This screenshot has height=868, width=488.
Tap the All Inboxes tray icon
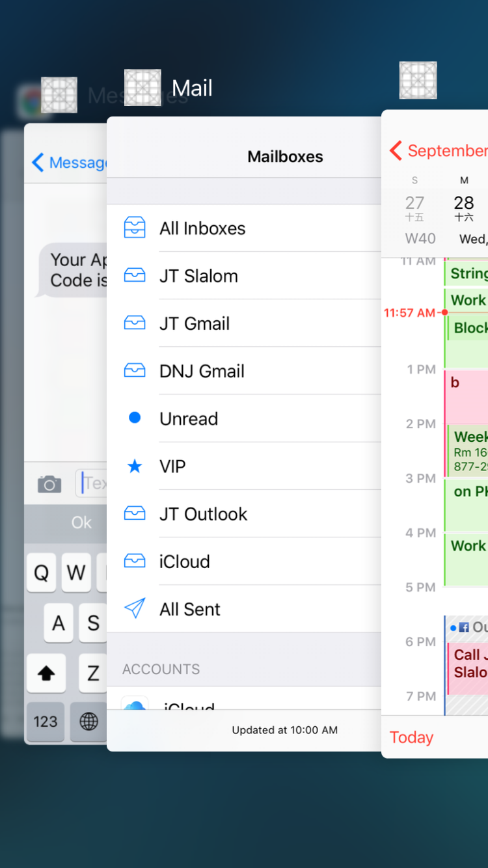[x=135, y=228]
